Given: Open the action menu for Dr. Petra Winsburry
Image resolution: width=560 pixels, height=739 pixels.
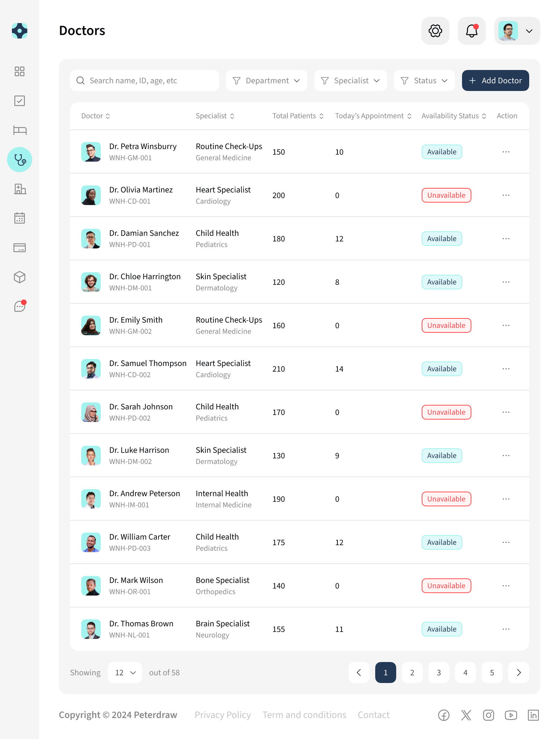Looking at the screenshot, I should (506, 152).
